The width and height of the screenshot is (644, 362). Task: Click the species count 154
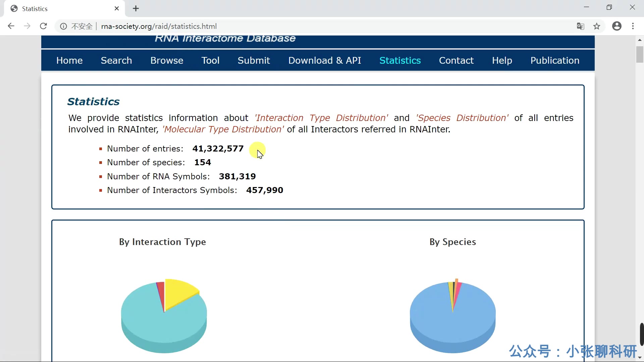pyautogui.click(x=203, y=163)
